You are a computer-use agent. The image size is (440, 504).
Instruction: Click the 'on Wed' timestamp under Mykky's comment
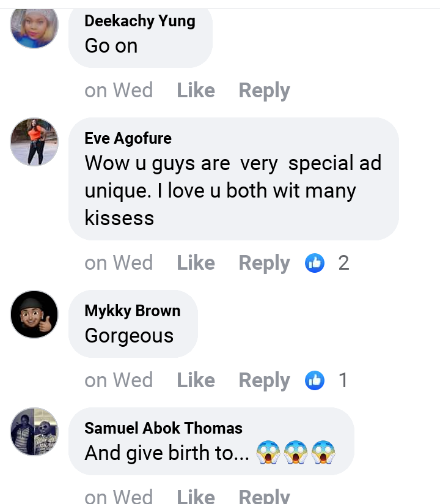coord(119,380)
